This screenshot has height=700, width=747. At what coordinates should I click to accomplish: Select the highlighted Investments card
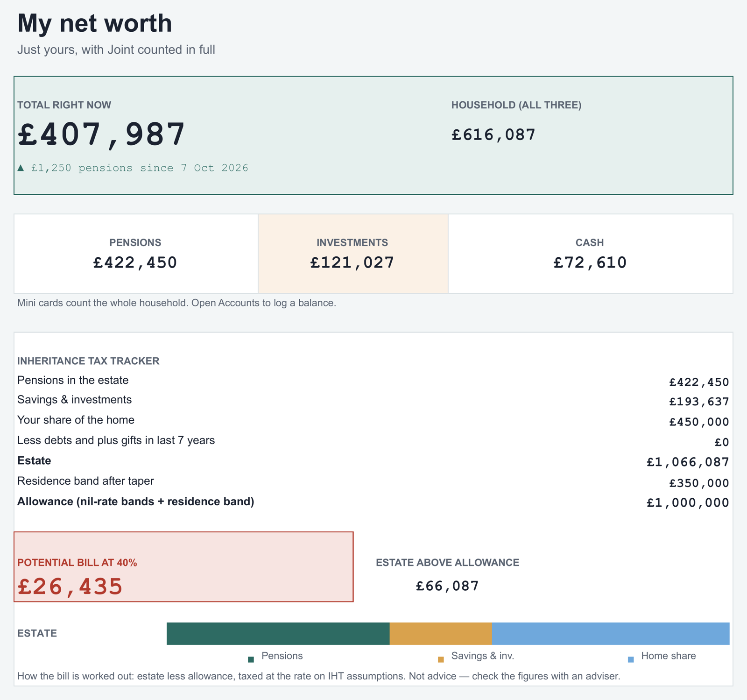pos(353,254)
